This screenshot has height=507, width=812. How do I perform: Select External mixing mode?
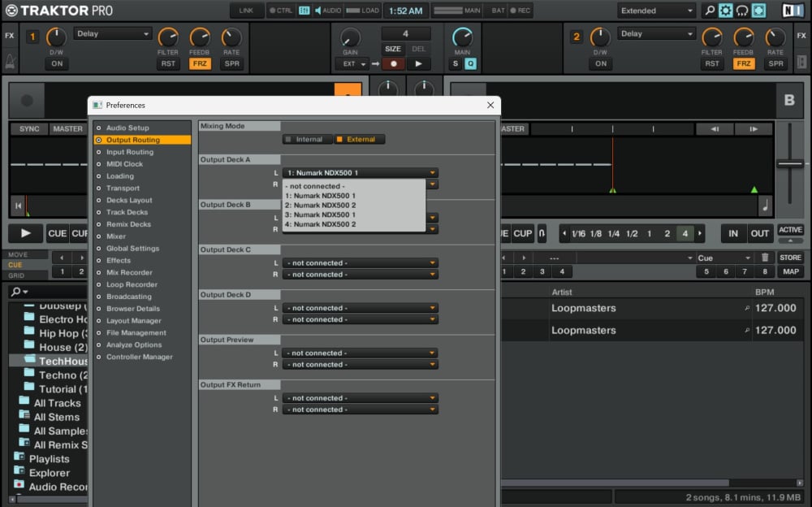[360, 139]
